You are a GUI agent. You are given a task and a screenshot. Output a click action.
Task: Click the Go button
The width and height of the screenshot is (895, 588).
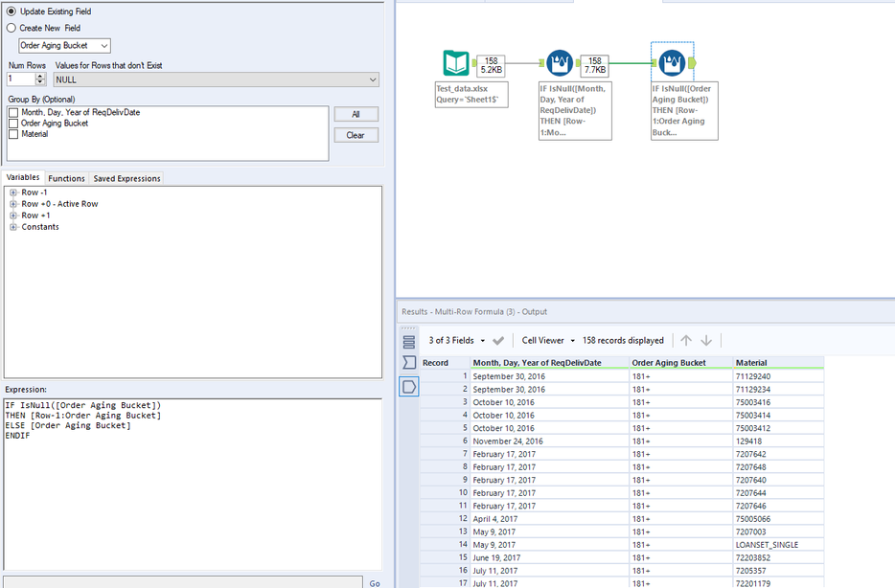tap(375, 583)
